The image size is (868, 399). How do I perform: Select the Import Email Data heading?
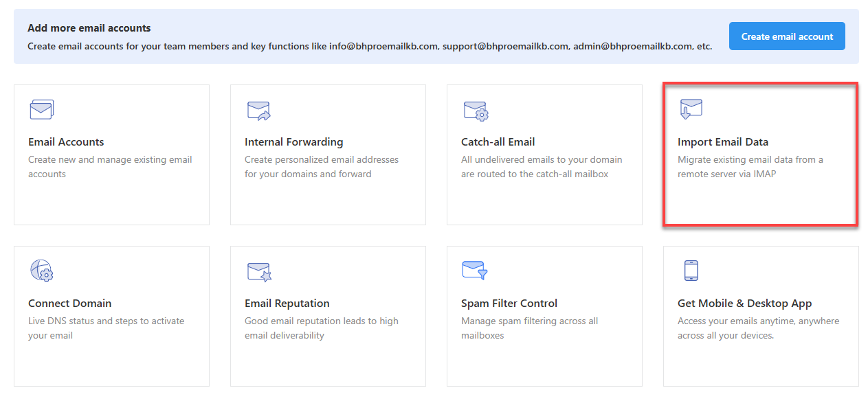[x=723, y=142]
